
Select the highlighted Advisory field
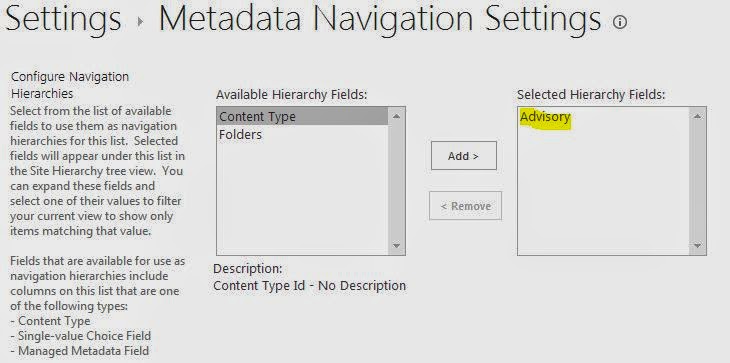[545, 116]
